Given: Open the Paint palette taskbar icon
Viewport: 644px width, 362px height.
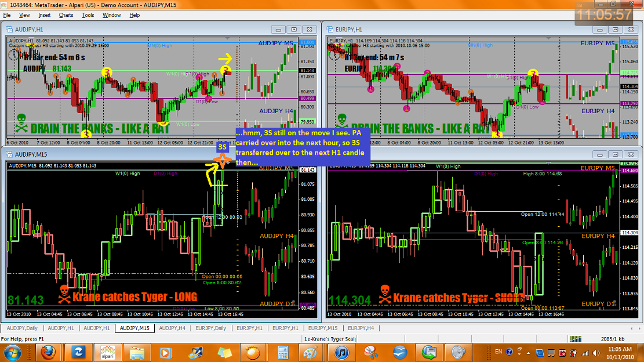Looking at the screenshot, I should [311, 353].
